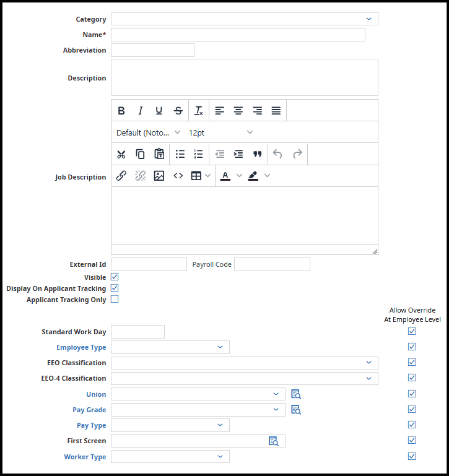
Task: Copy selected text
Action: 140,154
